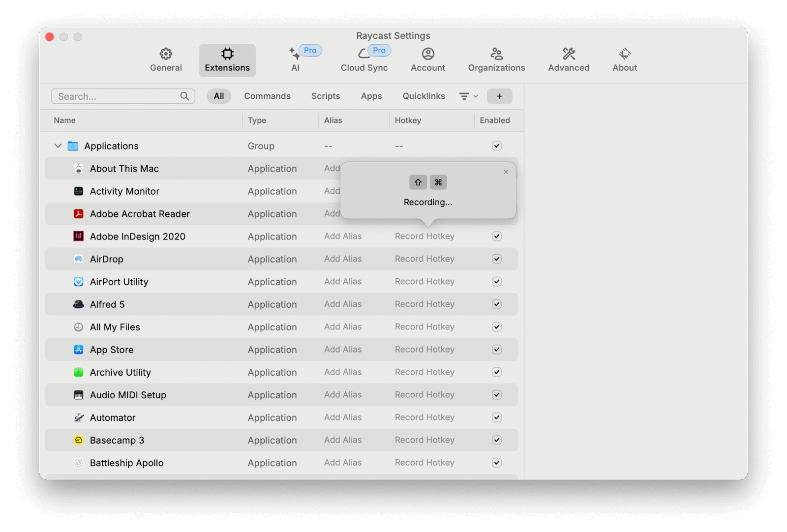Close the hotkey recording popup
The height and width of the screenshot is (532, 787).
click(x=506, y=172)
